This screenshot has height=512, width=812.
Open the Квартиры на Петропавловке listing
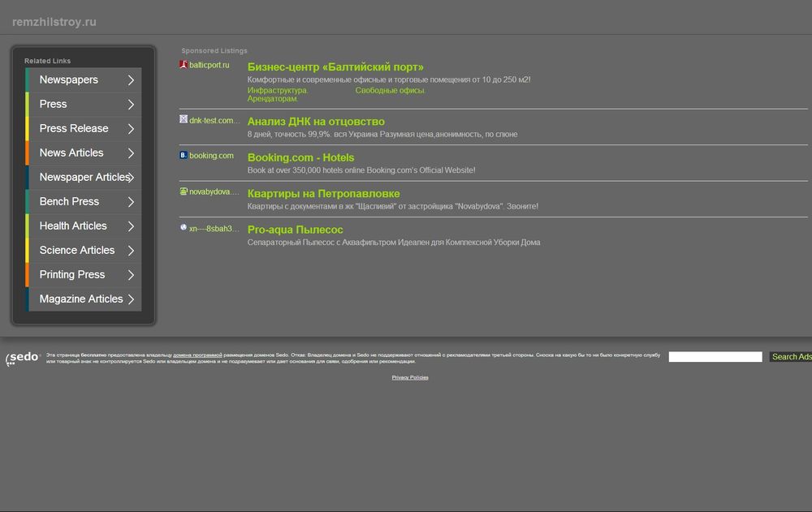324,193
